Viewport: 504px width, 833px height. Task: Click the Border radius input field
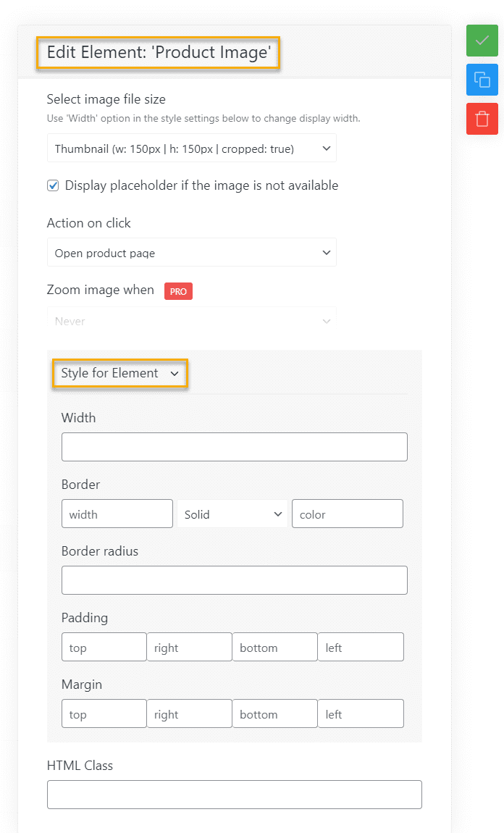click(x=234, y=580)
